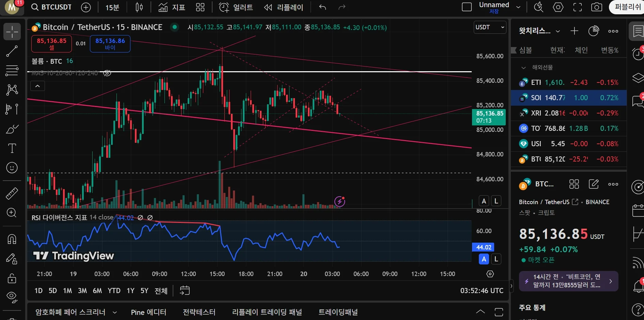This screenshot has height=320, width=644.
Task: Click the red 85,136.85 sell button
Action: 51,44
